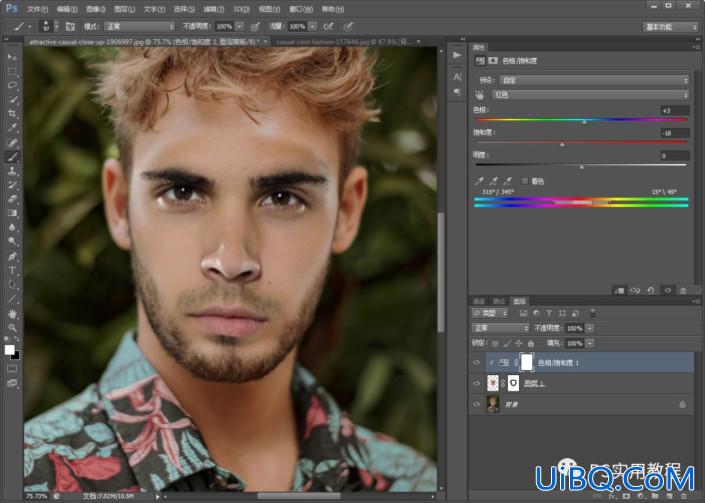Viewport: 705px width, 503px height.
Task: Open layer blend mode 正常 dropdown in layers
Action: (500, 328)
